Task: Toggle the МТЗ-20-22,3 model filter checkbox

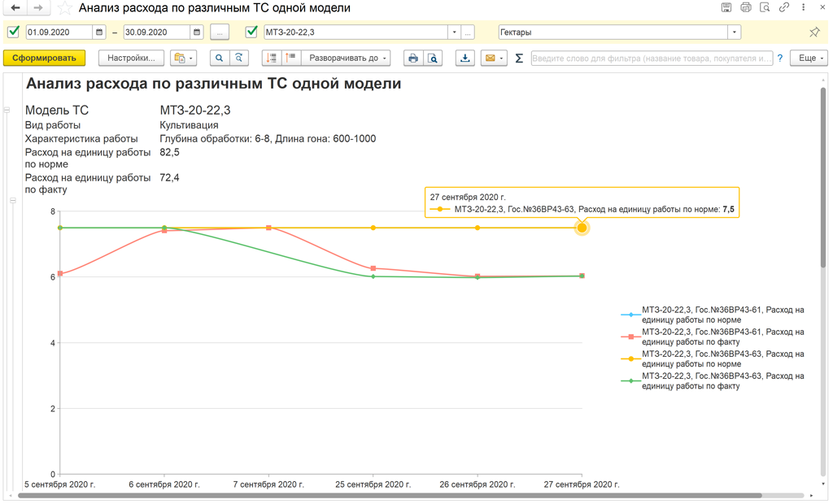Action: [251, 33]
